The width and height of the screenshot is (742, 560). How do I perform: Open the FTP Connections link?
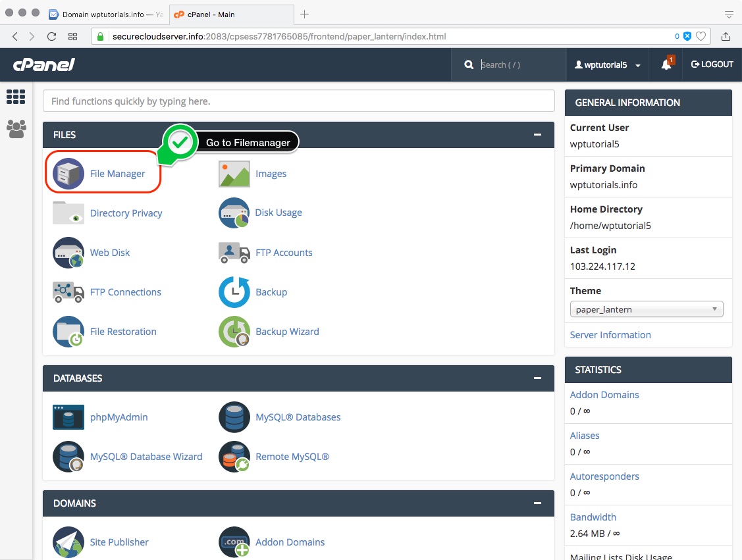tap(125, 292)
